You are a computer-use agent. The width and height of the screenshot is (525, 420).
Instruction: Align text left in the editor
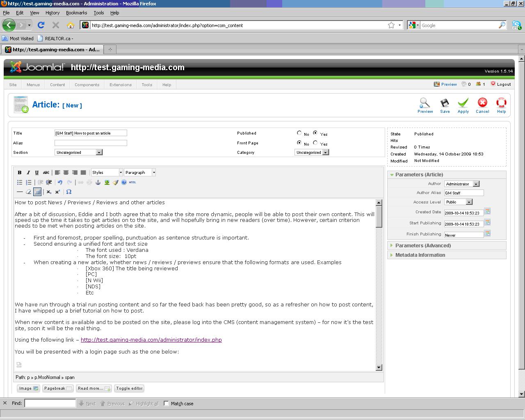[x=57, y=173]
